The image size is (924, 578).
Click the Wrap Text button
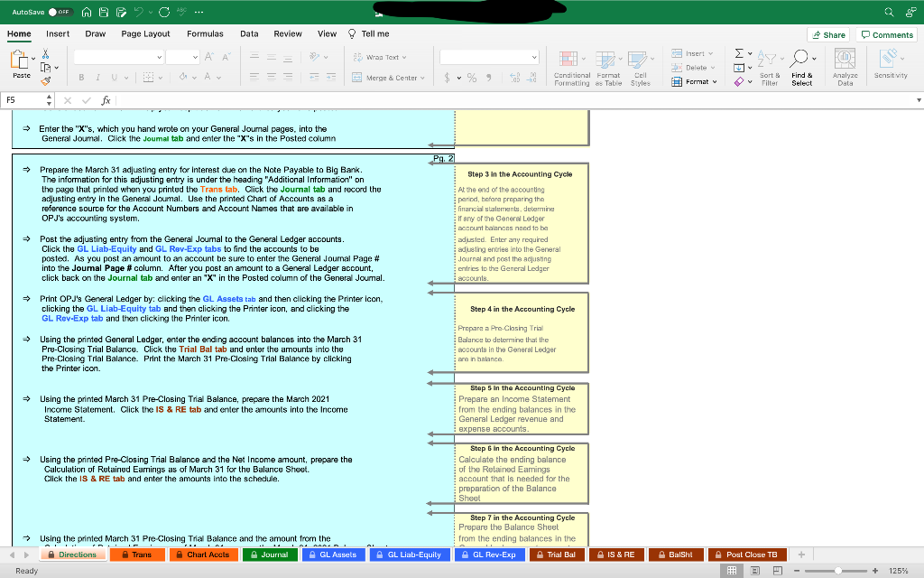coord(380,57)
